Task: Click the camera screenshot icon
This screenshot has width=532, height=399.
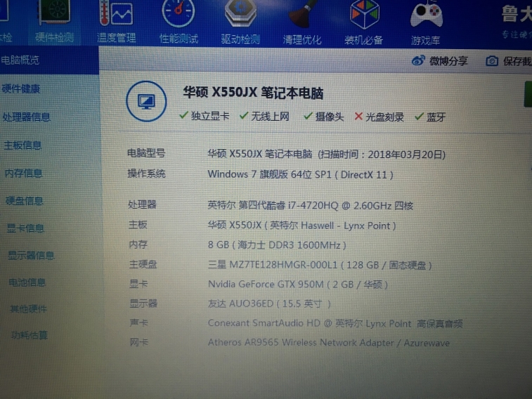Action: pyautogui.click(x=492, y=61)
